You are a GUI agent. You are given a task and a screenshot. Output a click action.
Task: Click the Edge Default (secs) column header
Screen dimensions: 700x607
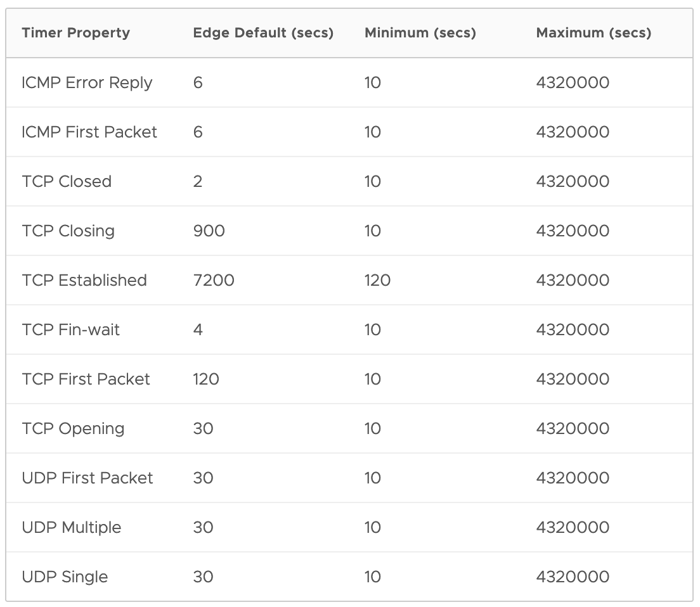coord(263,33)
